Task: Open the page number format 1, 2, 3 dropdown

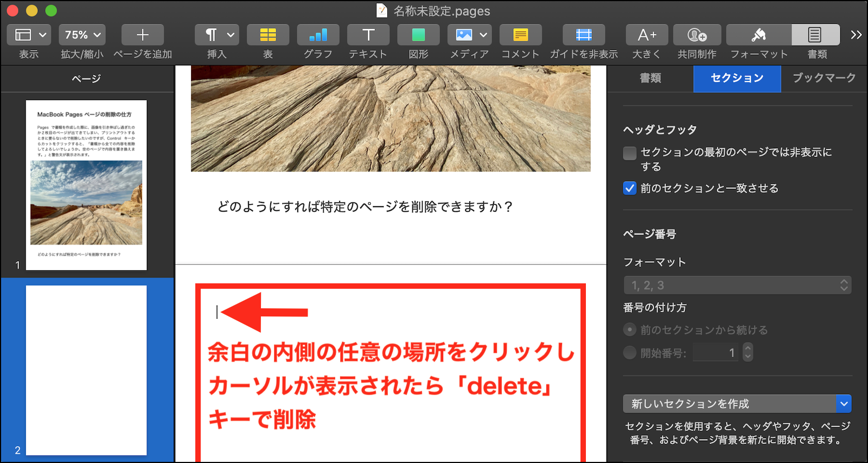Action: [x=737, y=285]
